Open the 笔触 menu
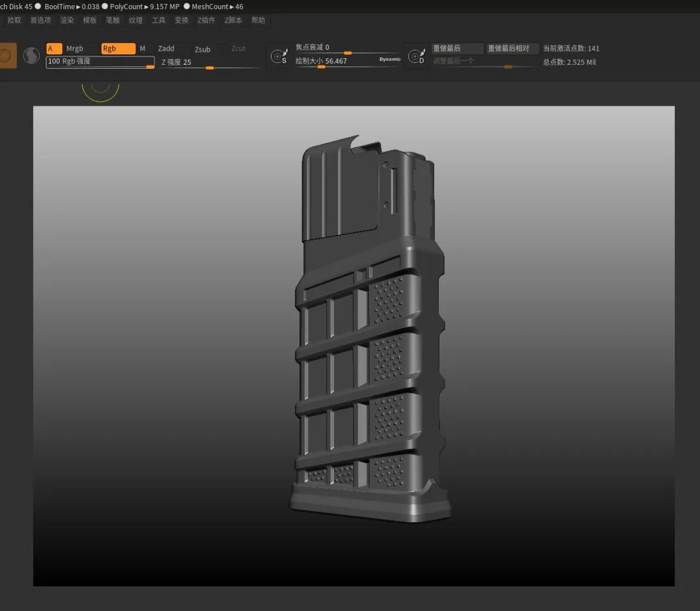700x611 pixels. click(x=112, y=20)
